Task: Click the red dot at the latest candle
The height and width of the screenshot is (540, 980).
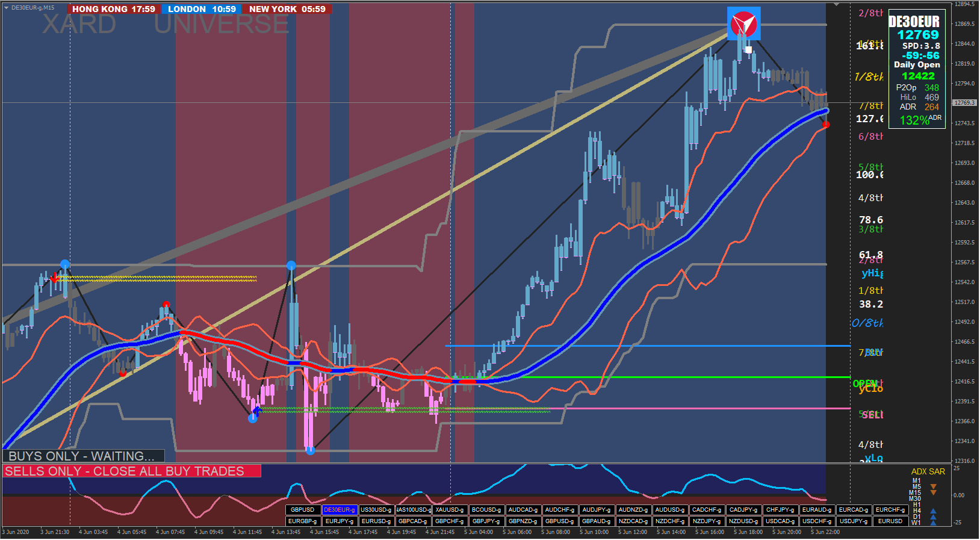Action: 826,125
